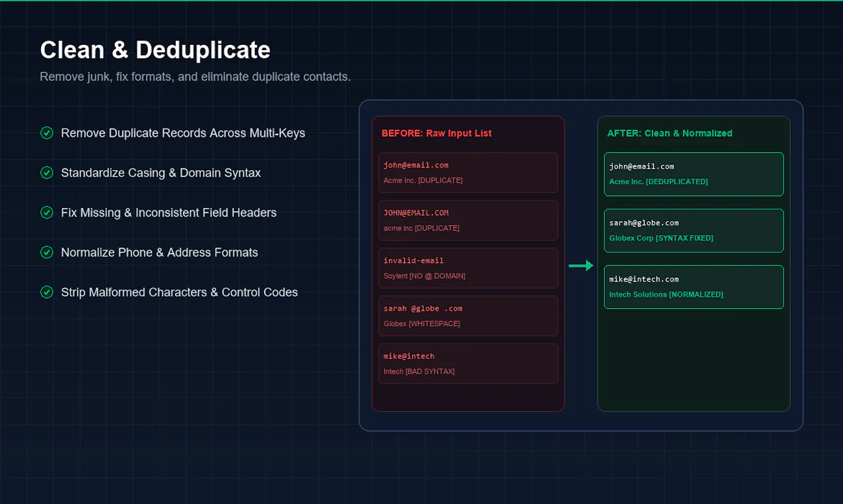Click the checkmark icon beside Normalize Phone
Viewport: 843px width, 504px height.
click(x=47, y=252)
